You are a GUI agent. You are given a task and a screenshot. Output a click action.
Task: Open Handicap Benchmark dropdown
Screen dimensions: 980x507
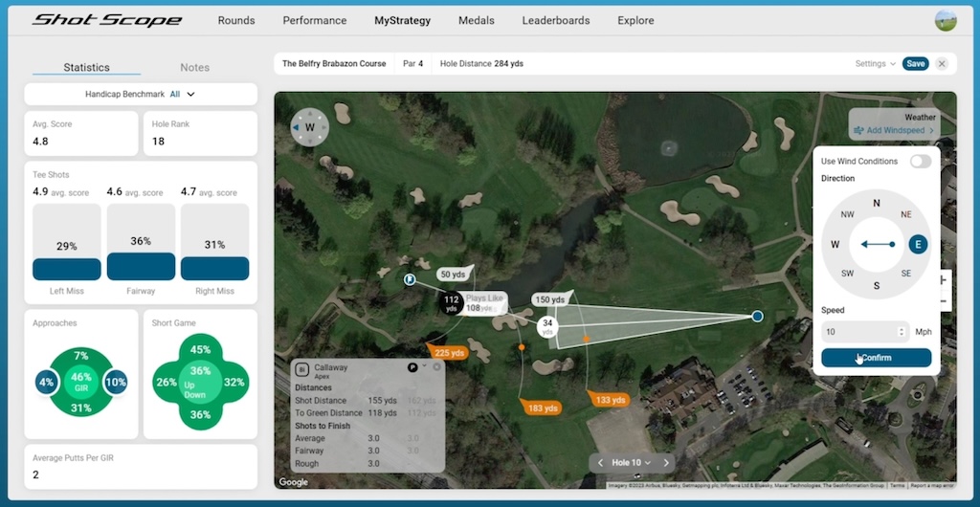click(x=141, y=95)
